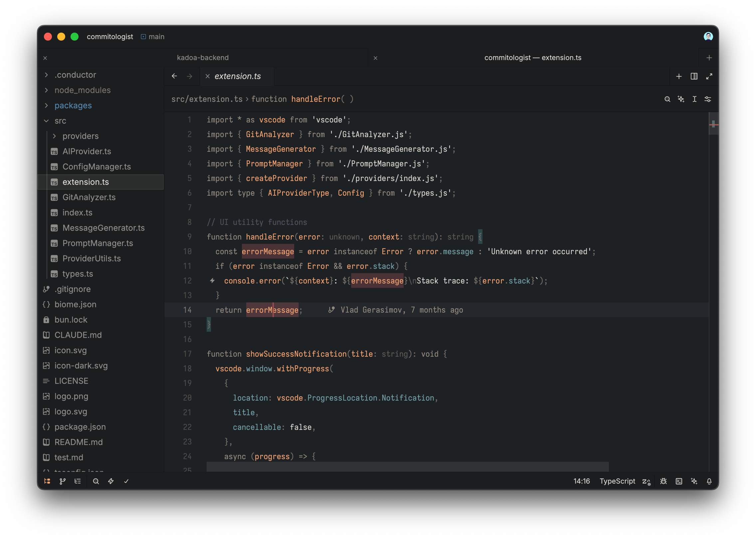
Task: Click inline assist sparkle in editor toolbar
Action: [681, 99]
